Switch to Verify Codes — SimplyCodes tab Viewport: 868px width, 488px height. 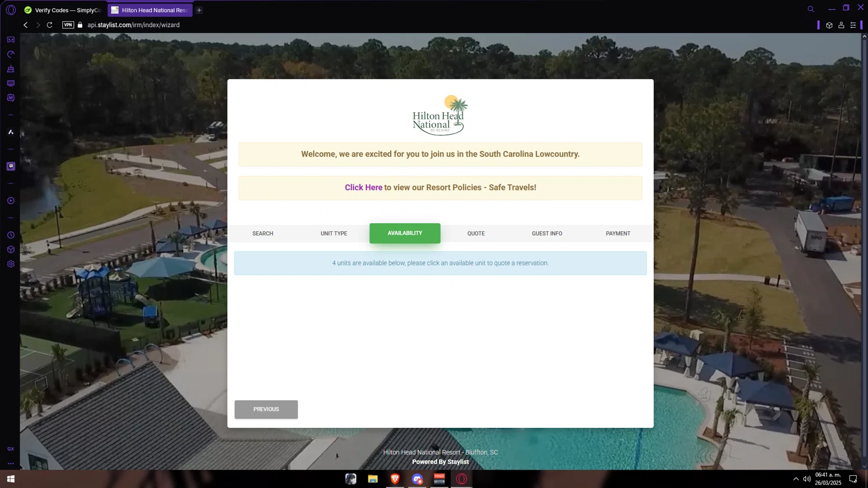(62, 10)
